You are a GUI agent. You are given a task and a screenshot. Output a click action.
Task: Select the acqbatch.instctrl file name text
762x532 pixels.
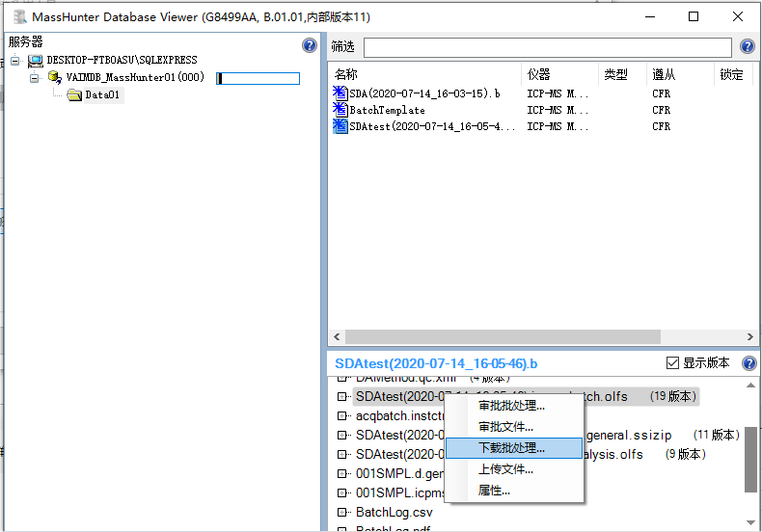click(400, 416)
